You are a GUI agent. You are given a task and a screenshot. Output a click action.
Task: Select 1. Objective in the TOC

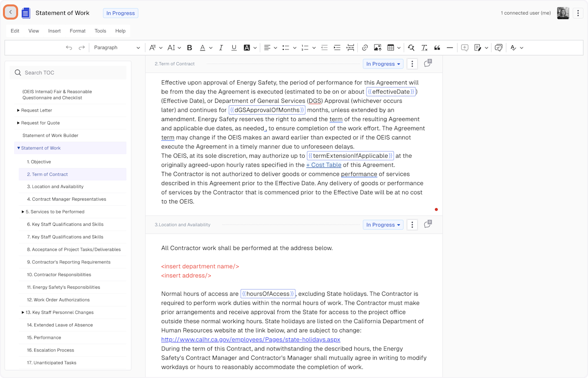(39, 162)
